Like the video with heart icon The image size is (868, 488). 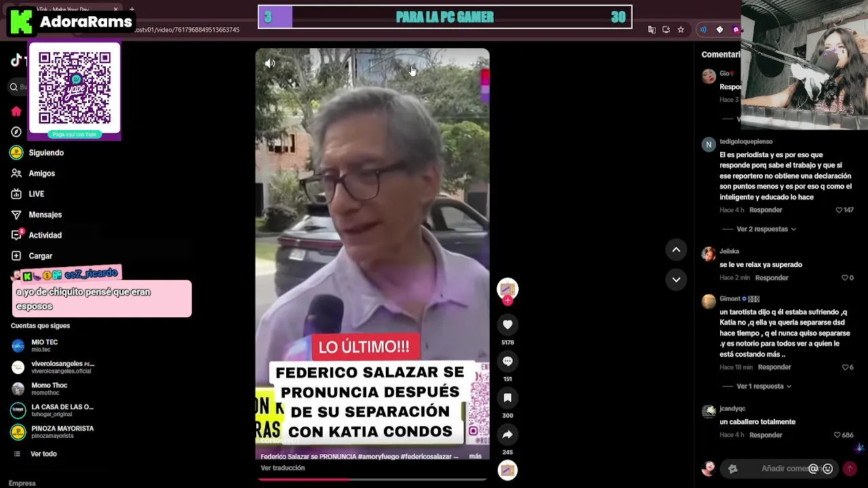point(507,325)
